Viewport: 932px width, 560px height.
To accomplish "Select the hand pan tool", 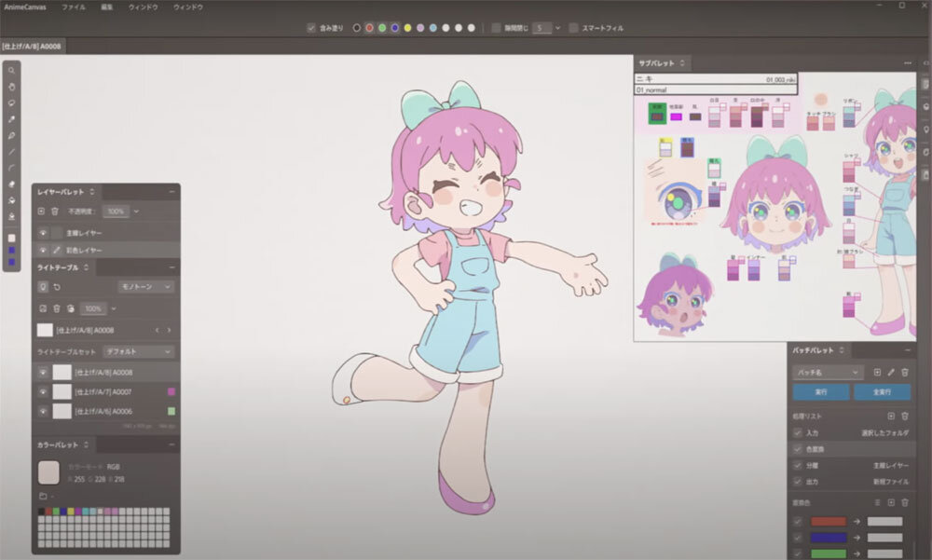I will (x=11, y=87).
